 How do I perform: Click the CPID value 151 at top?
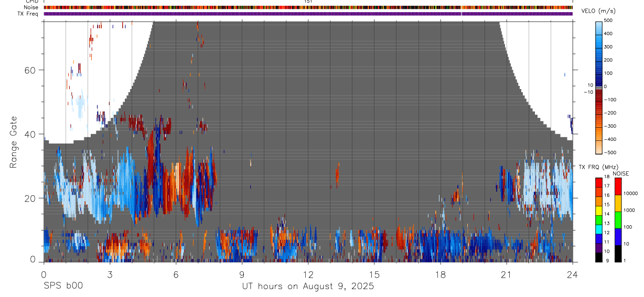[x=308, y=2]
